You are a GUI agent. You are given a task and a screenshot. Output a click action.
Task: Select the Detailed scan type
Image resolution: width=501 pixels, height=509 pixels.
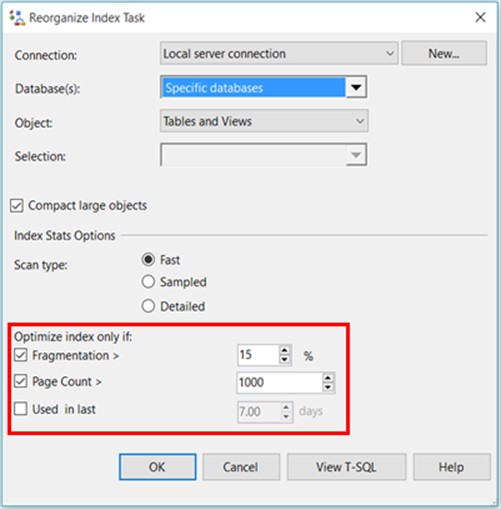coord(148,306)
